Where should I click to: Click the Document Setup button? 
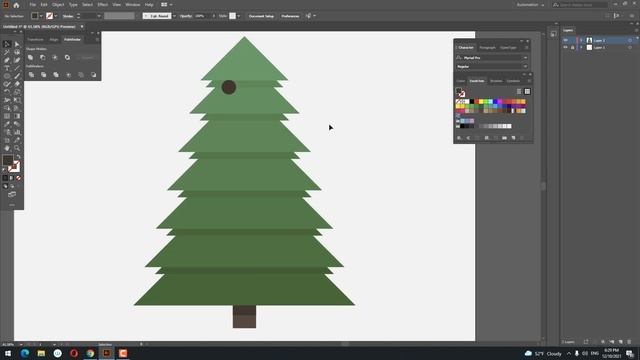[x=261, y=16]
